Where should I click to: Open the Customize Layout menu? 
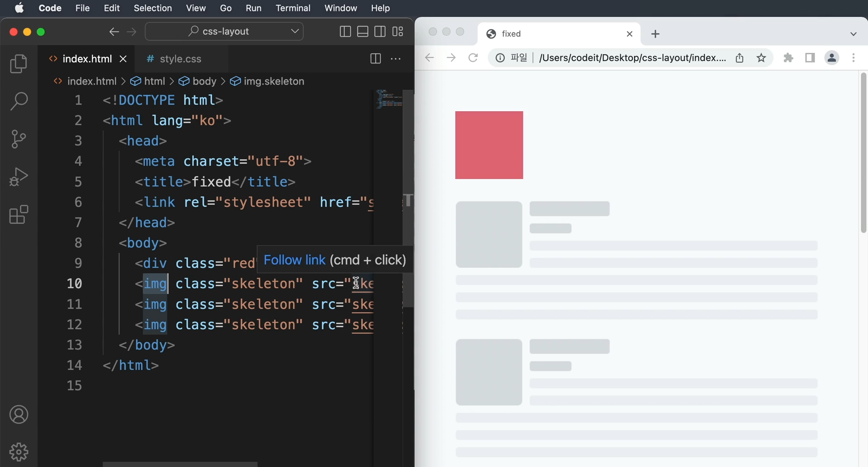(x=398, y=32)
